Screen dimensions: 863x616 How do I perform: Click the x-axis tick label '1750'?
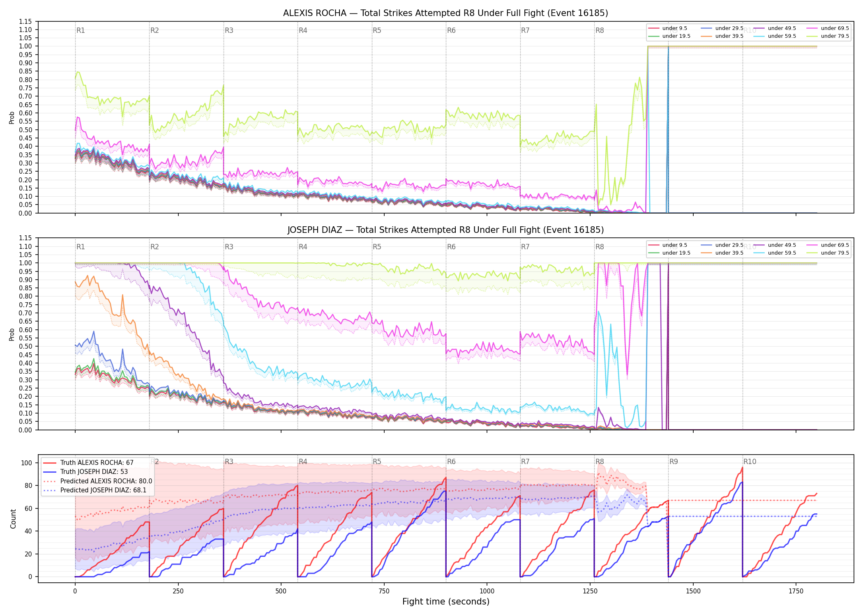(796, 591)
